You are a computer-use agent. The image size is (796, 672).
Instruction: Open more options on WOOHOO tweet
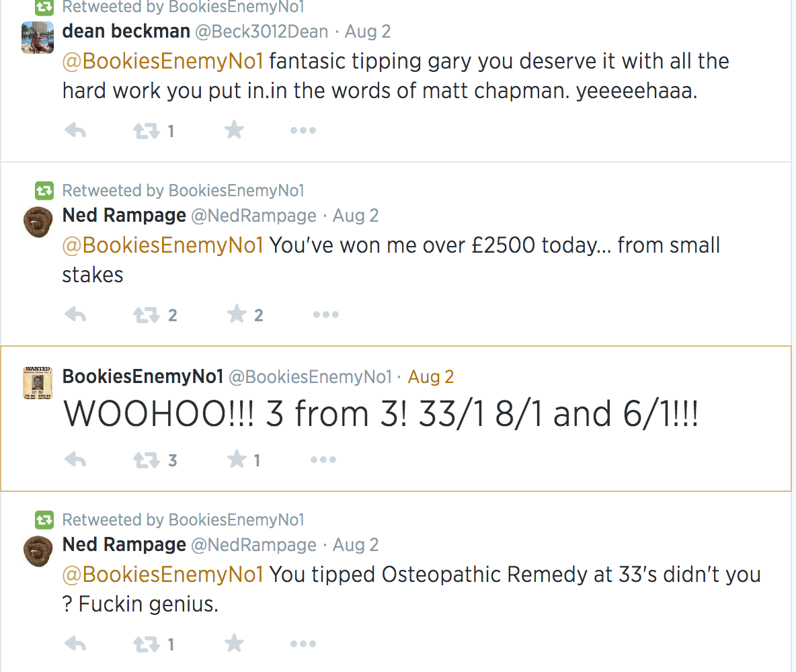click(x=323, y=460)
